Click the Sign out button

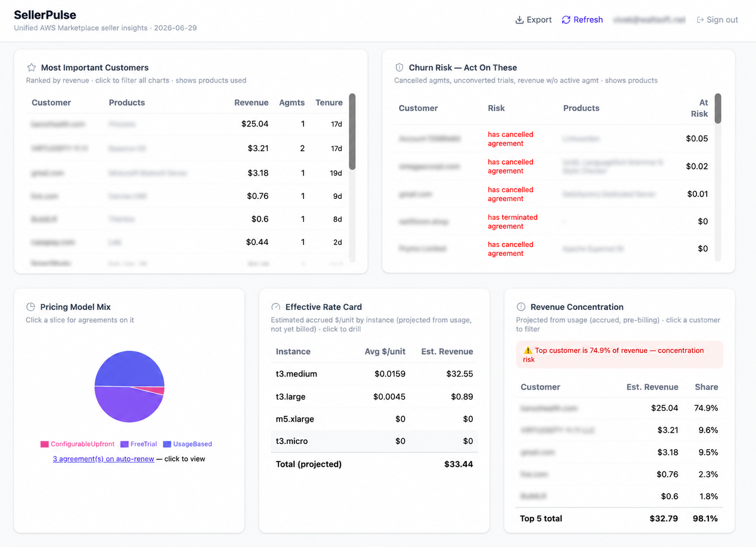pos(718,20)
